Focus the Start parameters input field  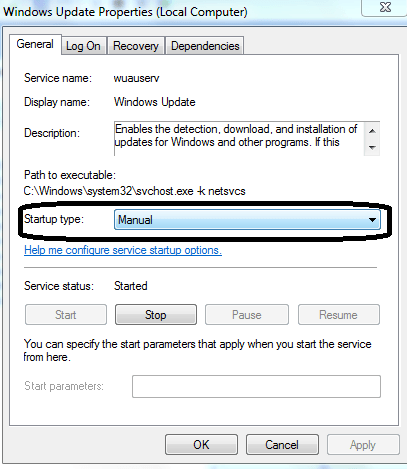pyautogui.click(x=256, y=386)
